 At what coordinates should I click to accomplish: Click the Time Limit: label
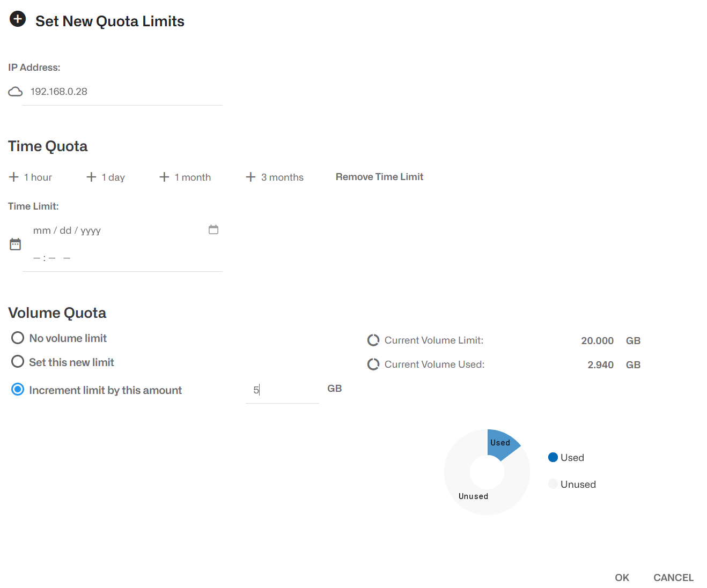tap(33, 206)
